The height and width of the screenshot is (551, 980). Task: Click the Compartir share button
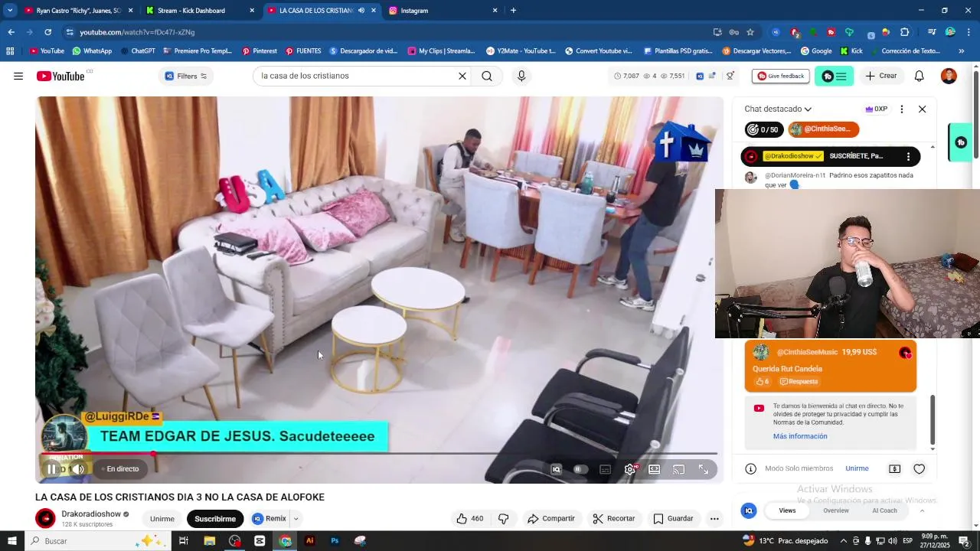coord(550,519)
